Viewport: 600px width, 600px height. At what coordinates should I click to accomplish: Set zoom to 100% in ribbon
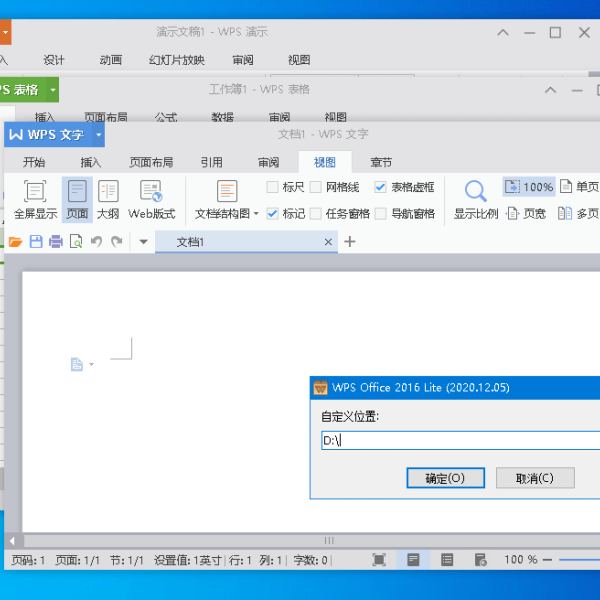529,187
